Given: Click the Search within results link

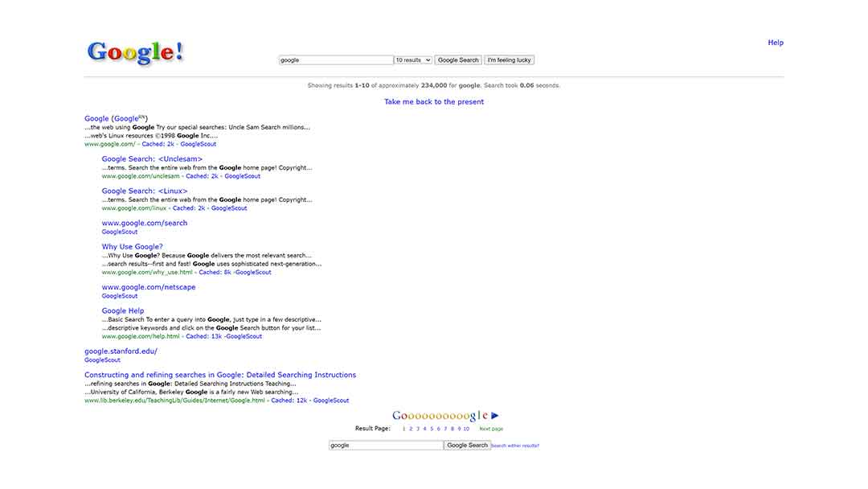Looking at the screenshot, I should click(x=515, y=446).
